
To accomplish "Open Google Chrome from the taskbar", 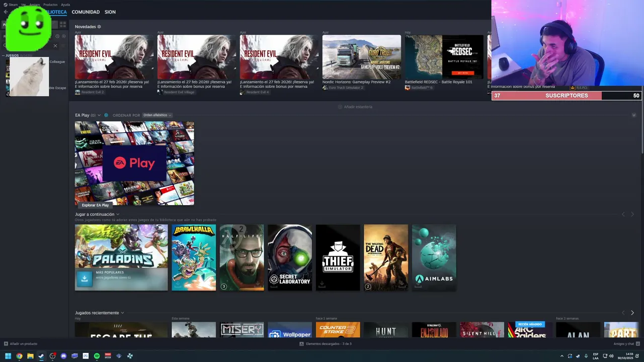I will pyautogui.click(x=19, y=356).
